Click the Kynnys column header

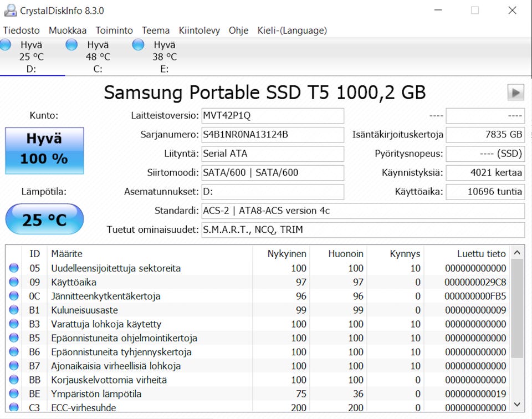tap(395, 253)
